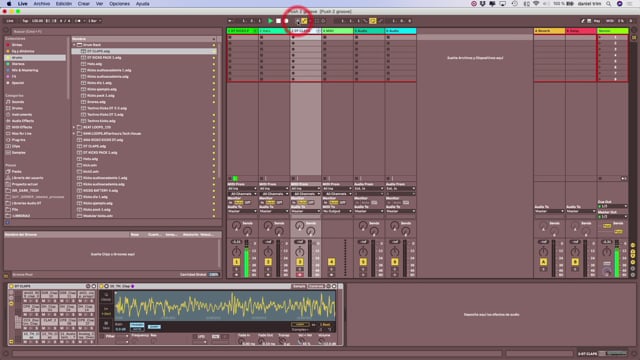Click the red arm button on track 3
This screenshot has width=640, height=360.
(300, 275)
